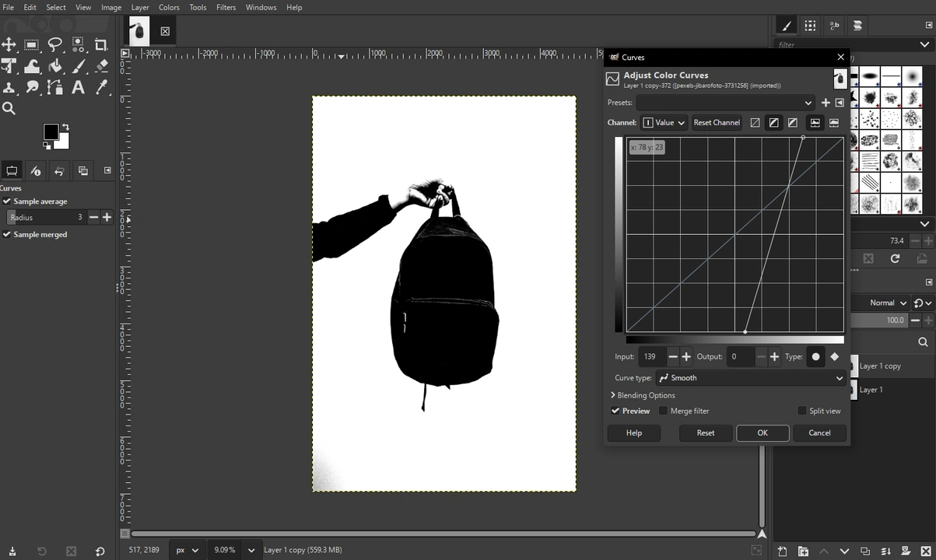The image size is (936, 560).
Task: Click the background white color swatch
Action: pos(63,144)
